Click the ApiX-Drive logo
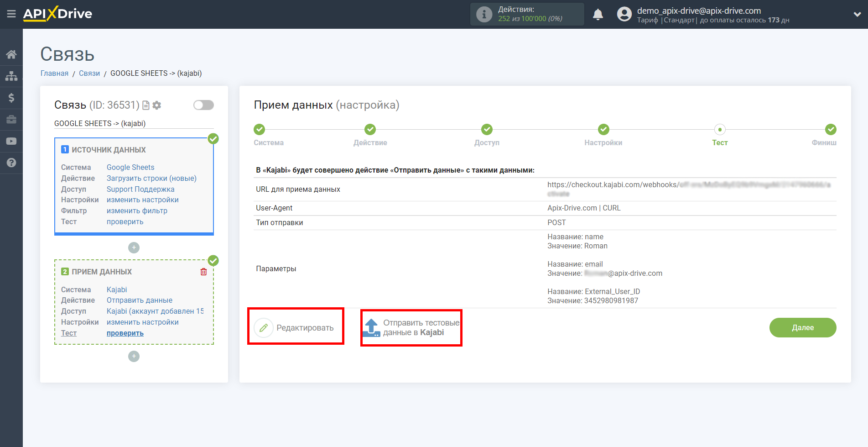Image resolution: width=868 pixels, height=447 pixels. pos(57,14)
